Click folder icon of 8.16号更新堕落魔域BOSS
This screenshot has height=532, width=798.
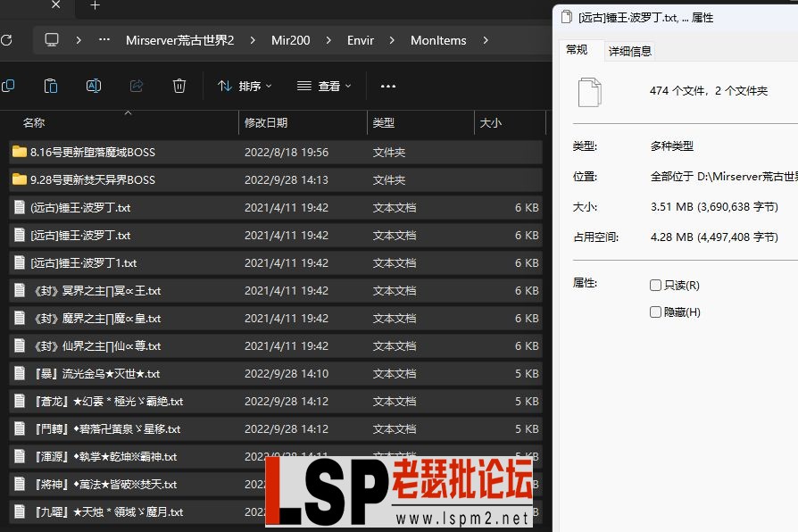(20, 152)
